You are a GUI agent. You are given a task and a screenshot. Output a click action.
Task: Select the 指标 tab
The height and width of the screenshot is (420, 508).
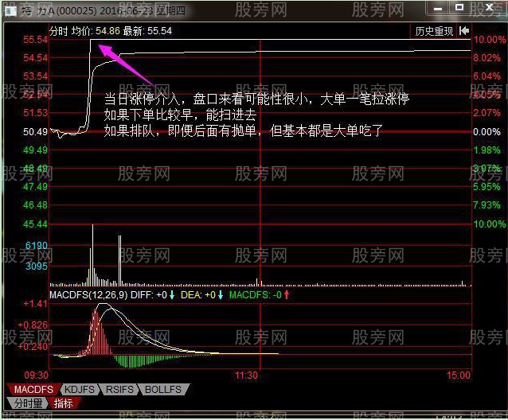(x=63, y=403)
